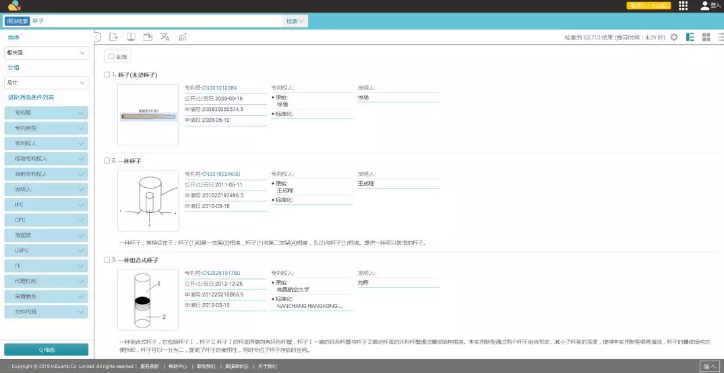
Task: Expand the CPC filter section
Action: 46,220
